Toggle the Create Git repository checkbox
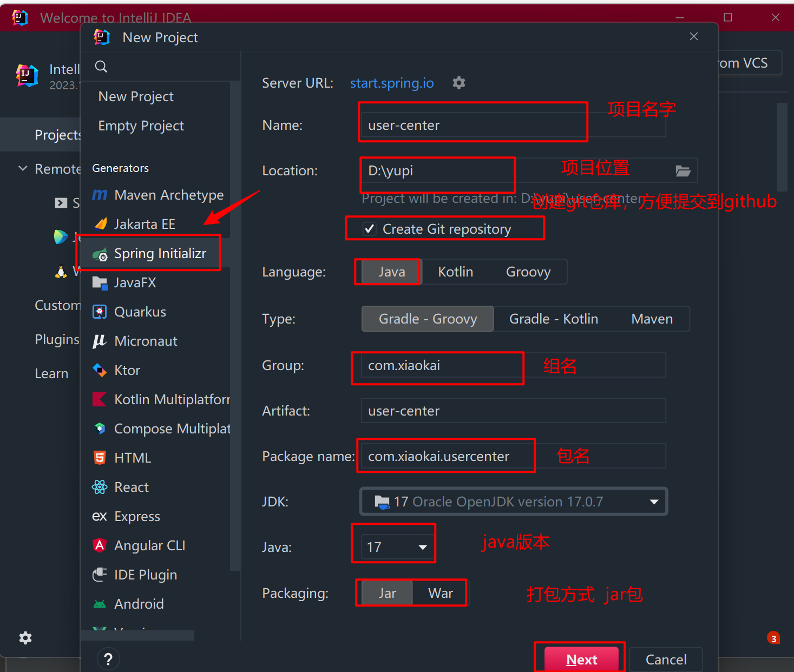 pyautogui.click(x=370, y=229)
